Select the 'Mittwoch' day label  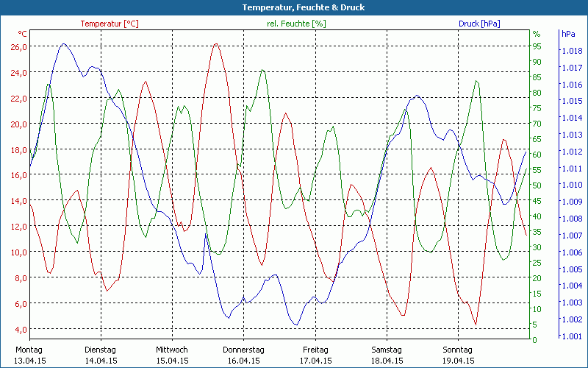[x=172, y=350]
